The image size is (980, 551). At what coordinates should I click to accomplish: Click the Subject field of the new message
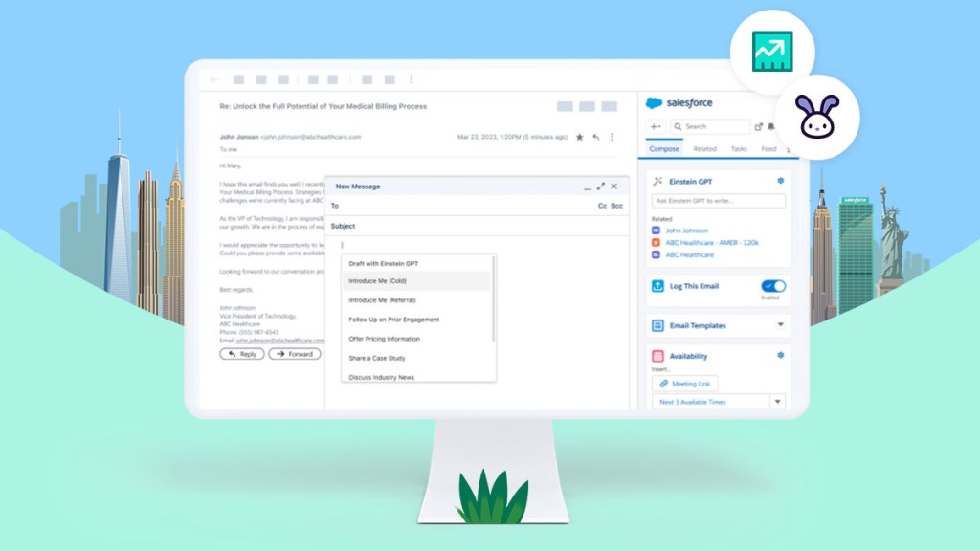(x=431, y=227)
